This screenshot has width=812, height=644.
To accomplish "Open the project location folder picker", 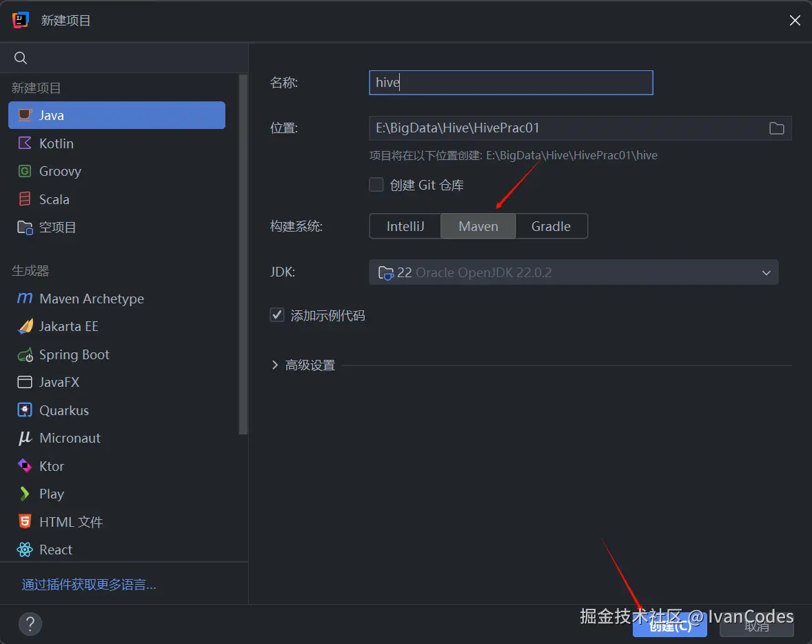I will [777, 128].
